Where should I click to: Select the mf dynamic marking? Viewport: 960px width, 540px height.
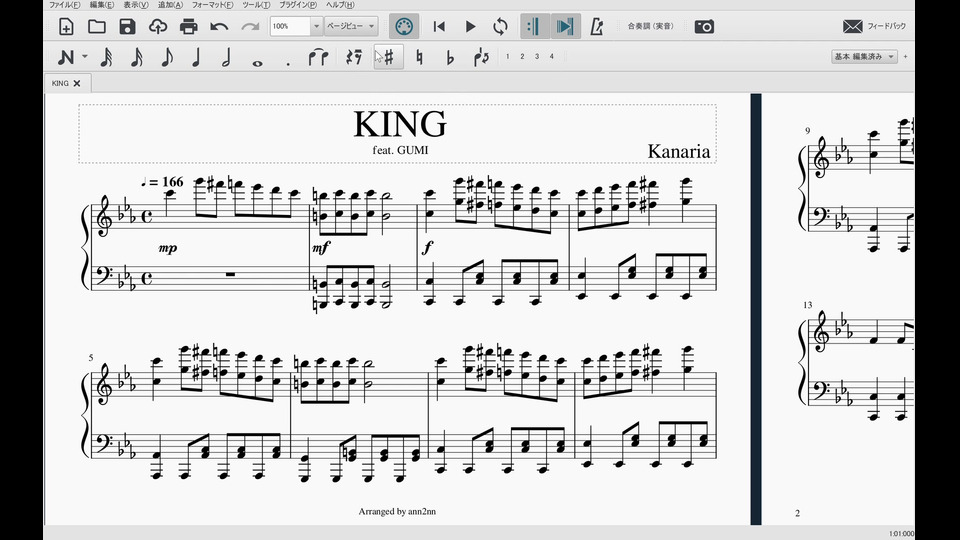(x=321, y=247)
